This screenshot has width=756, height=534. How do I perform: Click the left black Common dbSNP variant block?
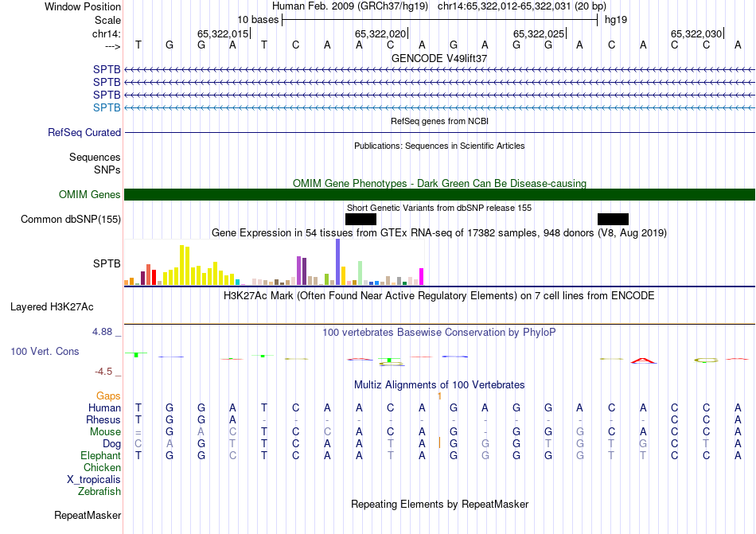click(x=360, y=219)
